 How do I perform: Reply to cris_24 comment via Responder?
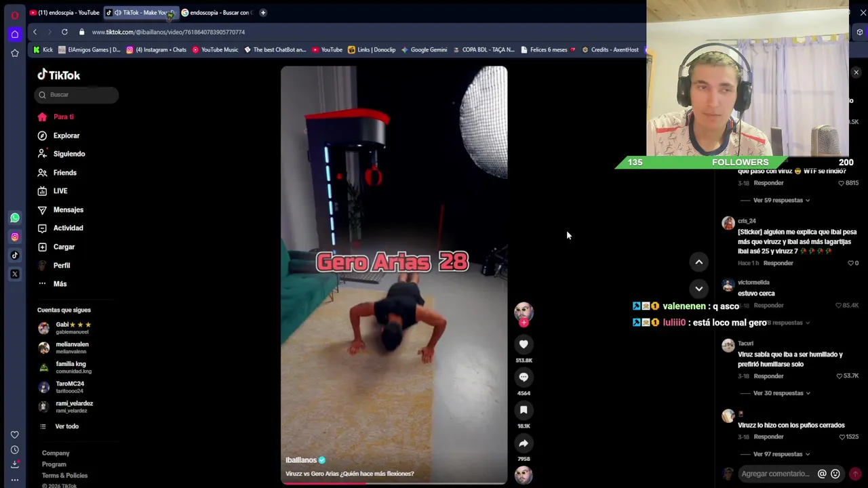[x=778, y=263]
